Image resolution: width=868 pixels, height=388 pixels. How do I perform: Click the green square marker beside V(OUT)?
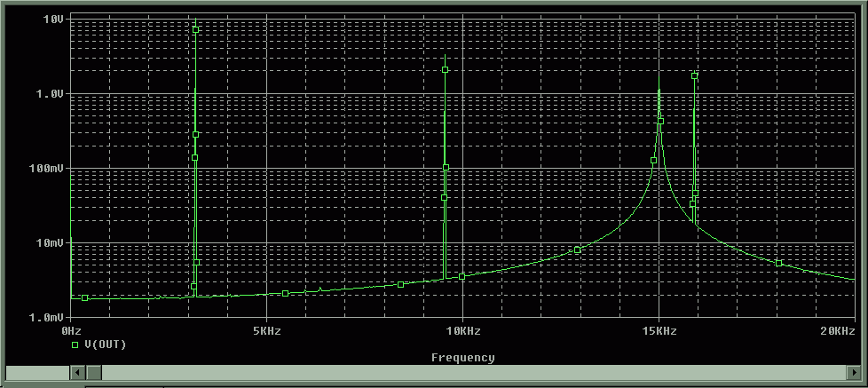75,344
